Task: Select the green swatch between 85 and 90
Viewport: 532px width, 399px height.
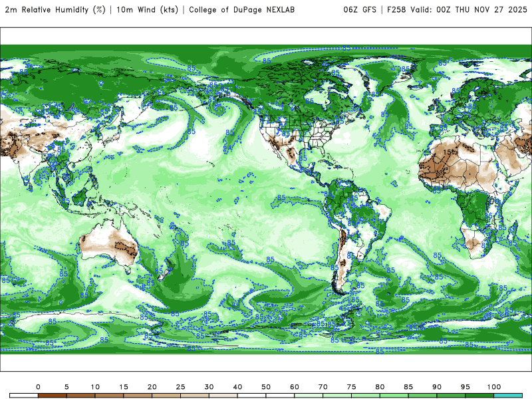Action: [x=423, y=396]
